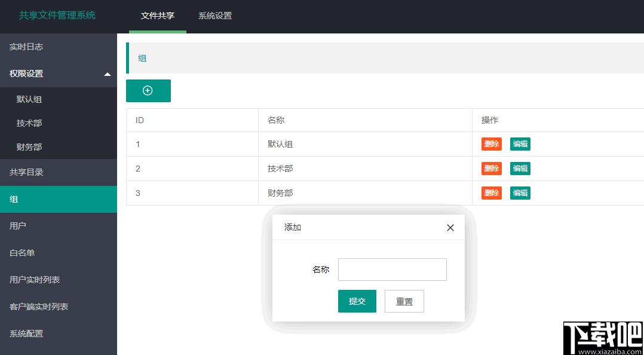Open 共享目录 in the sidebar
This screenshot has height=355, width=644.
click(x=59, y=172)
